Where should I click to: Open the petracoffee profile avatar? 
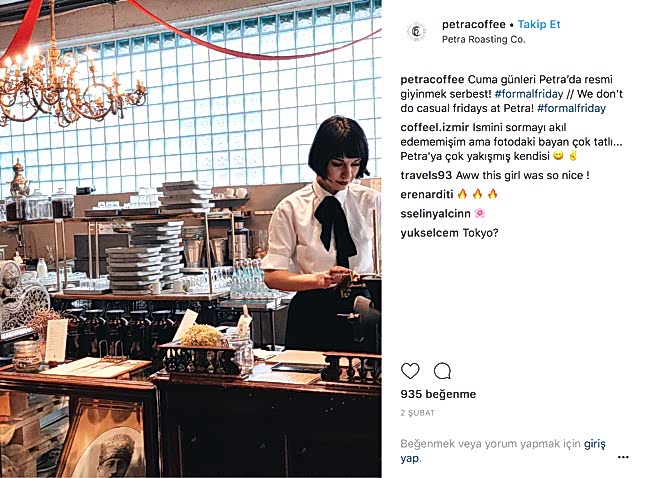point(416,31)
